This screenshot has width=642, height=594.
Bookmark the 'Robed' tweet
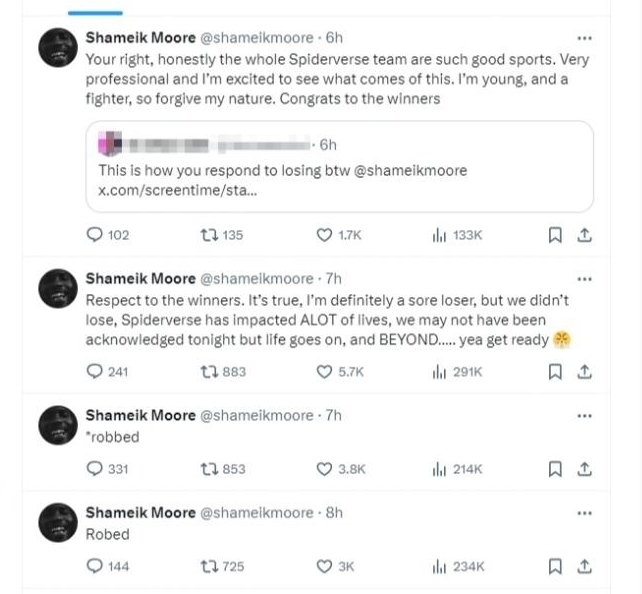coord(555,566)
